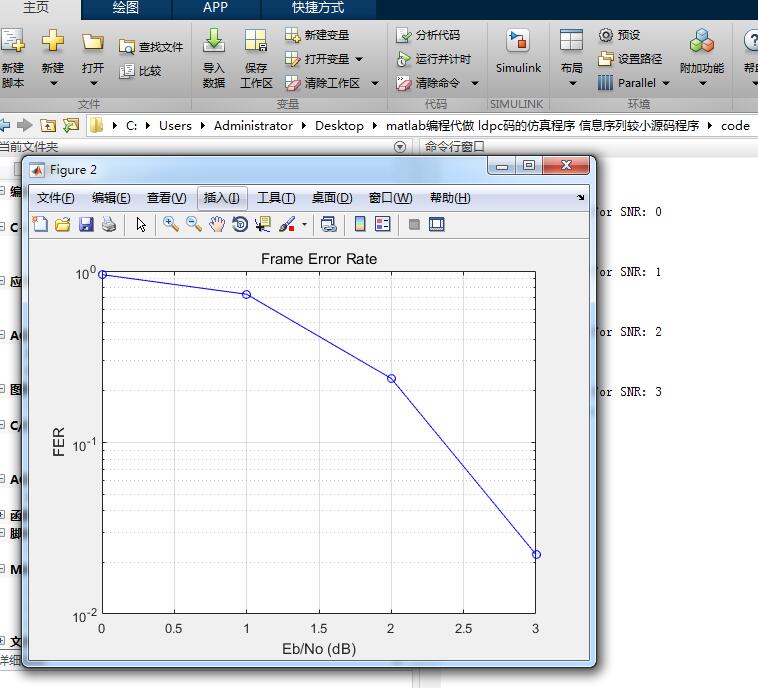758x688 pixels.
Task: Click the New Script icon
Action: 12,41
